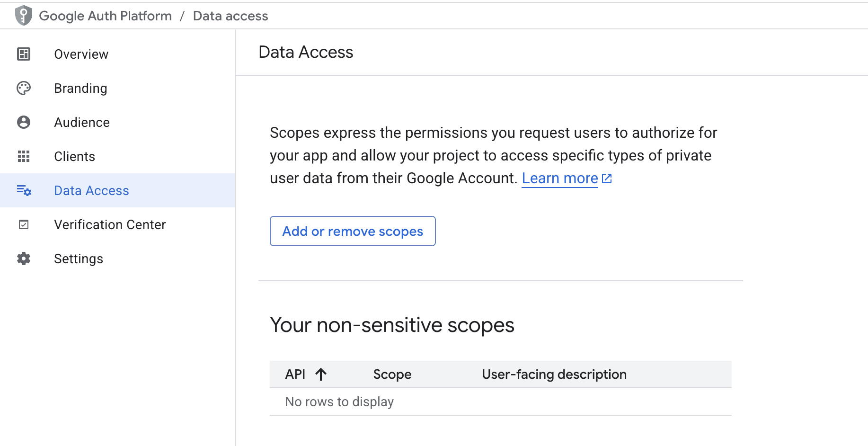Select the Verification Center checkbox icon

[24, 224]
